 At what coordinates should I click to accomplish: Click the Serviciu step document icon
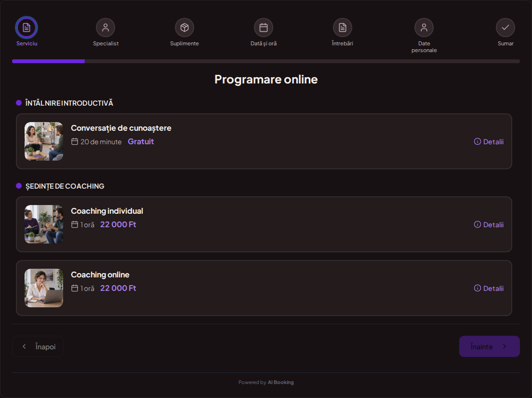(27, 27)
